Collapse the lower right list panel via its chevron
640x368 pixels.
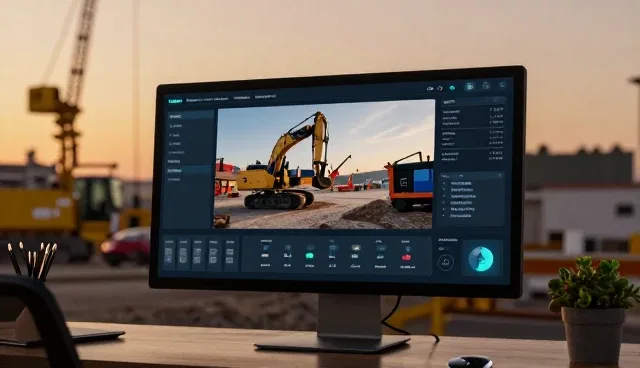(499, 176)
